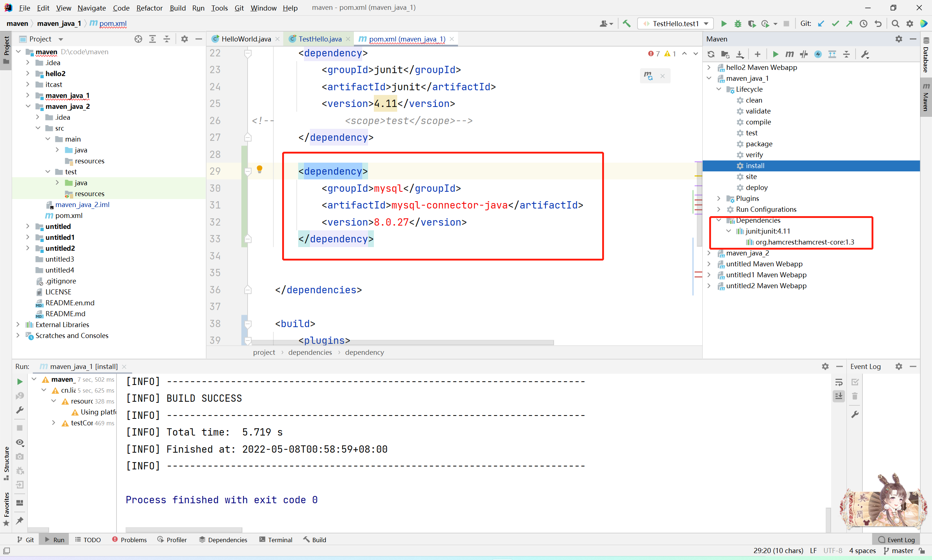Image resolution: width=932 pixels, height=560 pixels.
Task: Expand the Plugins node under maven_java_1
Action: (719, 198)
